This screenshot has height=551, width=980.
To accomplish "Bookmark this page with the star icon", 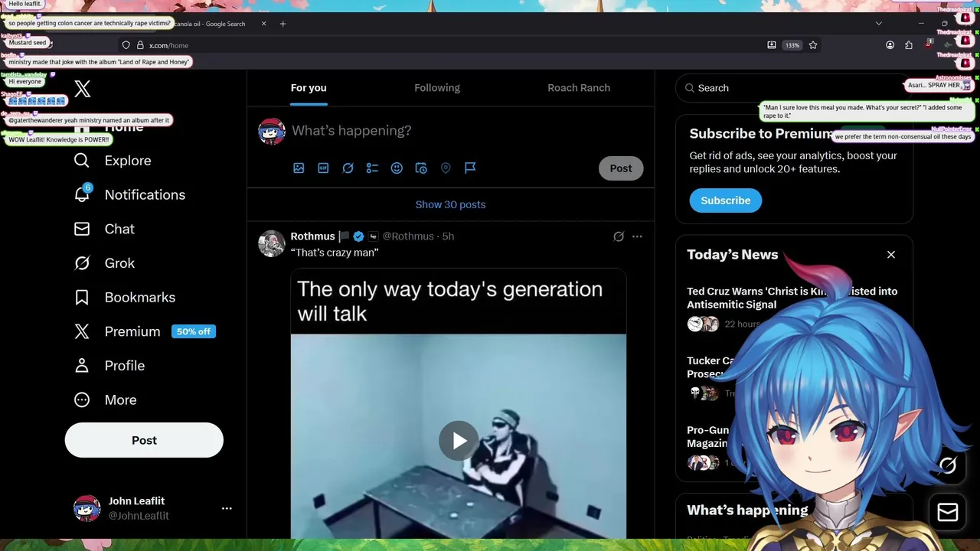I will click(813, 45).
